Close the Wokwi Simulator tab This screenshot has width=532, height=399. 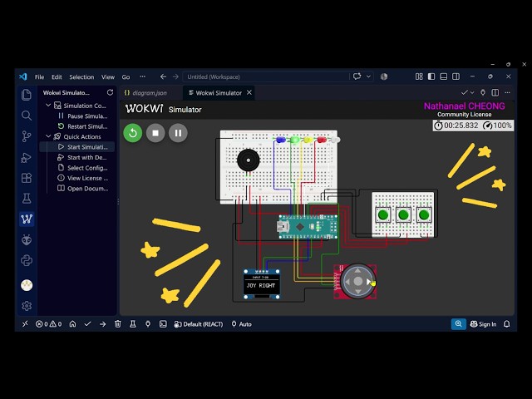click(249, 92)
